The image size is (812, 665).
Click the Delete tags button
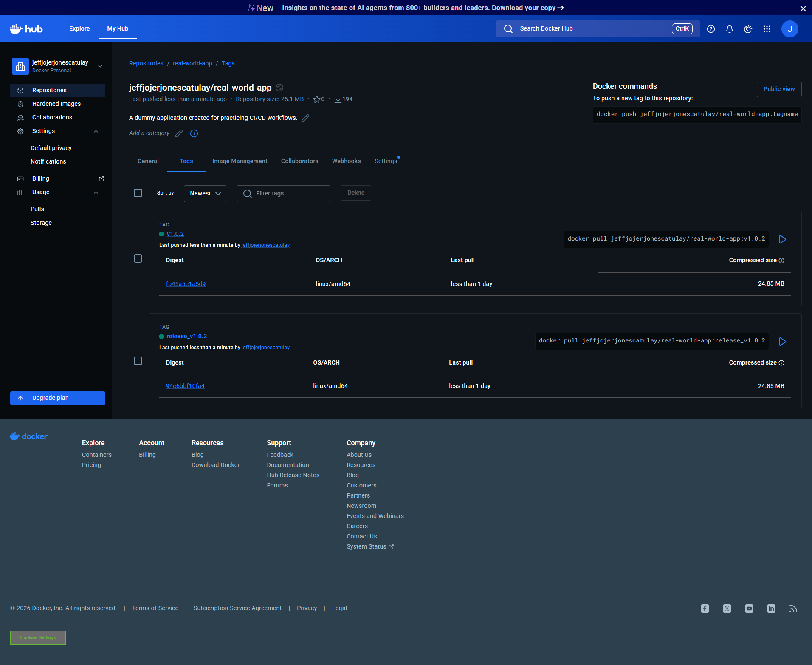click(356, 193)
